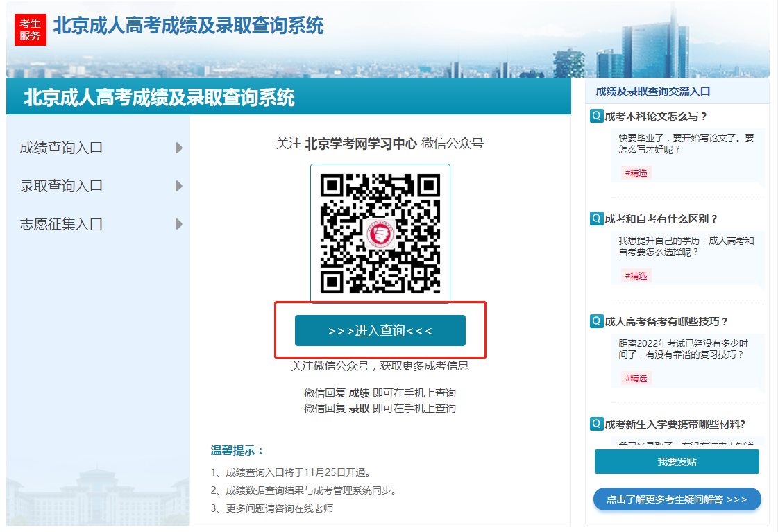Click the Q icon beside 成考本科论文怎么写
The image size is (778, 532).
click(x=596, y=116)
